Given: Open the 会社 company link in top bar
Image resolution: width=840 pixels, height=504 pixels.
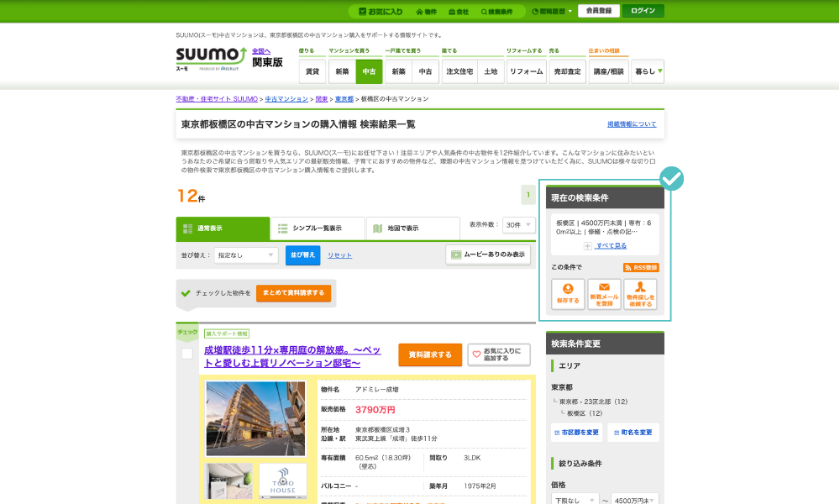Looking at the screenshot, I should pos(459,11).
